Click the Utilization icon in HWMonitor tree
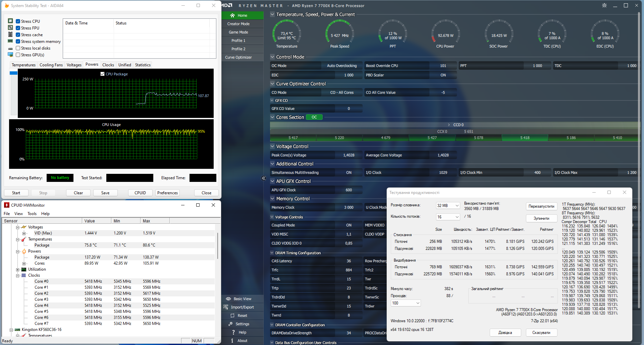 point(24,269)
